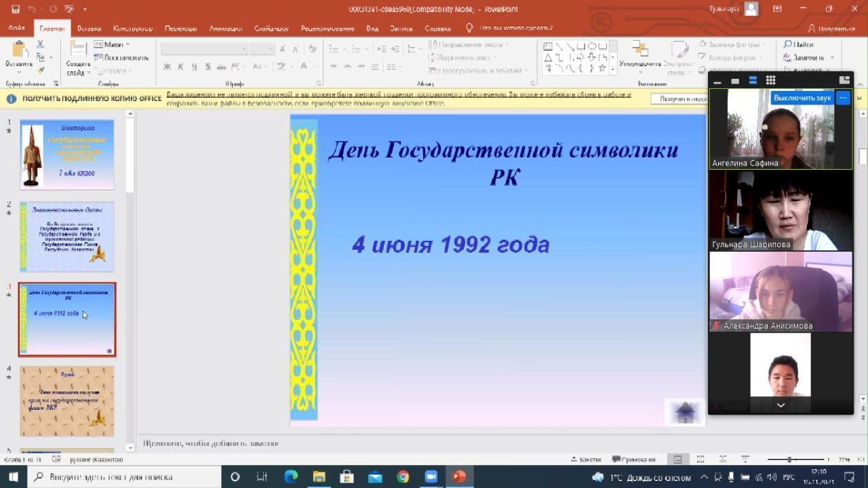
Task: Select slide 4 thumbnail in the panel
Action: (x=66, y=400)
